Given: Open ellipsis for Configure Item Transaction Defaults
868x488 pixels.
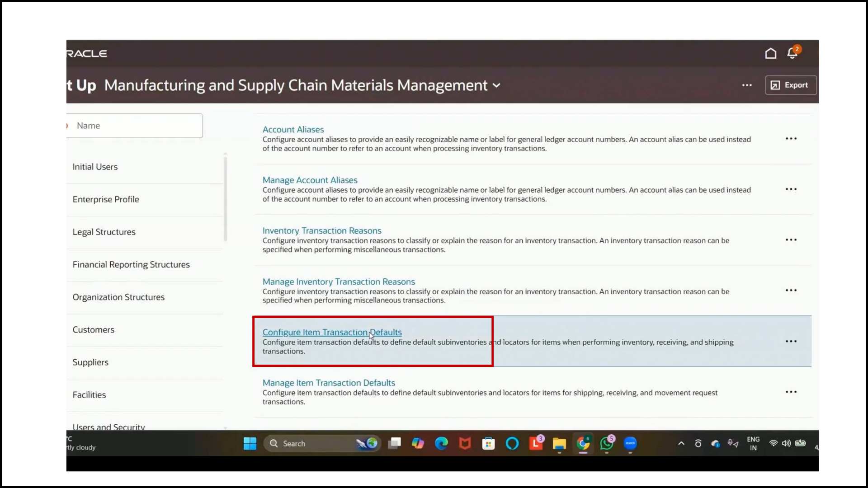Looking at the screenshot, I should (791, 341).
